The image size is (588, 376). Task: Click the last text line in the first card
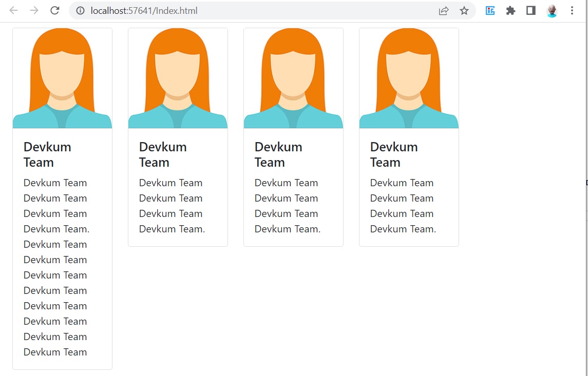tap(55, 352)
